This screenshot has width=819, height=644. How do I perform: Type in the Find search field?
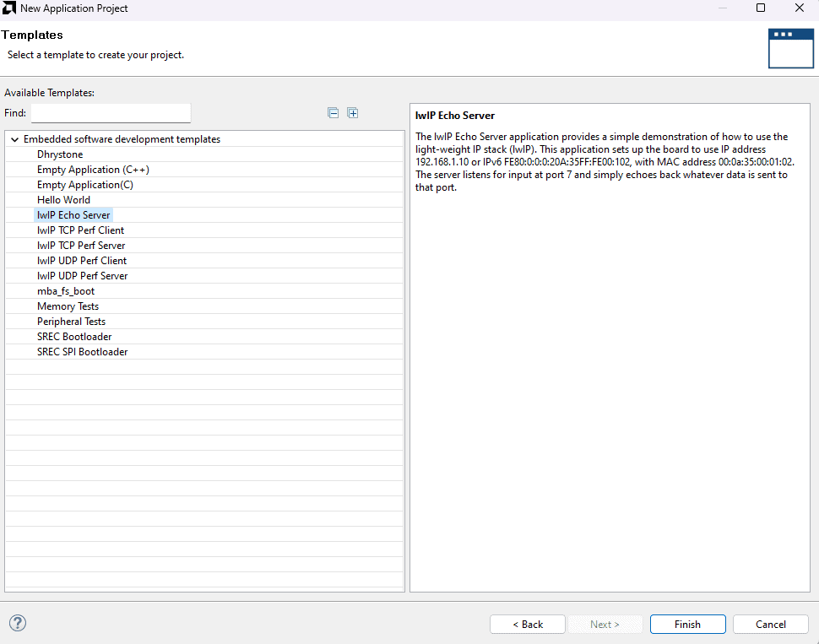pos(111,113)
